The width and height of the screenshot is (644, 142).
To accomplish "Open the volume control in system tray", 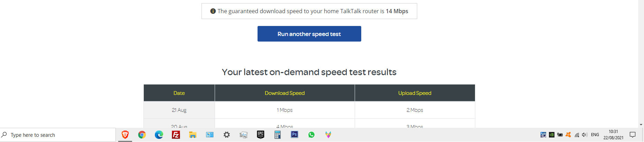I will click(x=585, y=135).
